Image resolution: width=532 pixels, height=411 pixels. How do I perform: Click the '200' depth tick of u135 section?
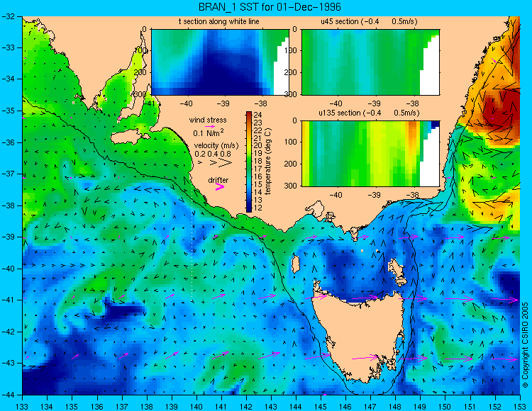(290, 164)
